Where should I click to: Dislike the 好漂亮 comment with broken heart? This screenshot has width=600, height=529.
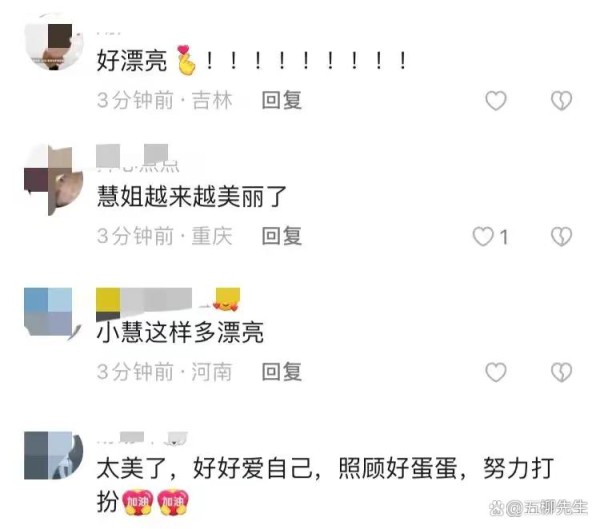pyautogui.click(x=561, y=101)
